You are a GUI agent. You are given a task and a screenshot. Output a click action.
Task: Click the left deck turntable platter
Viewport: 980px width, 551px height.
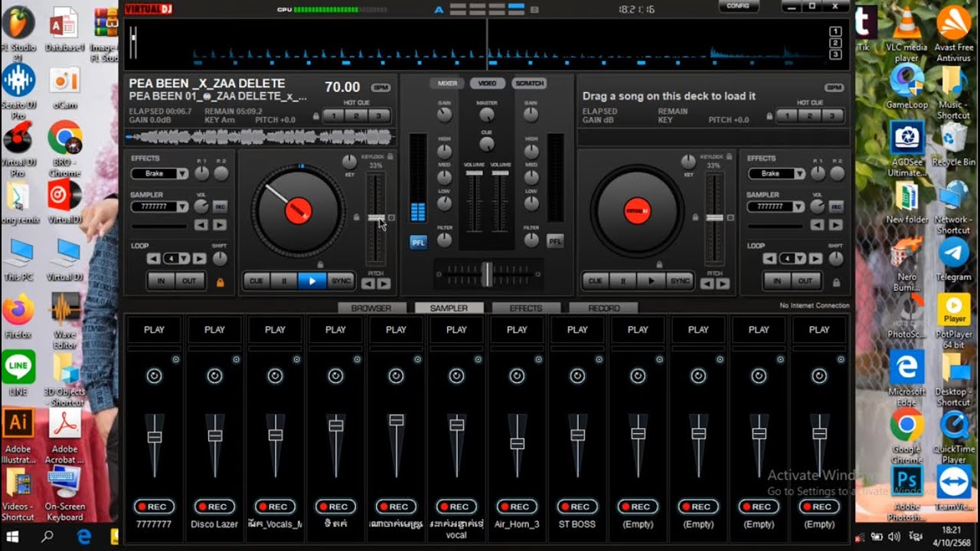(x=298, y=209)
